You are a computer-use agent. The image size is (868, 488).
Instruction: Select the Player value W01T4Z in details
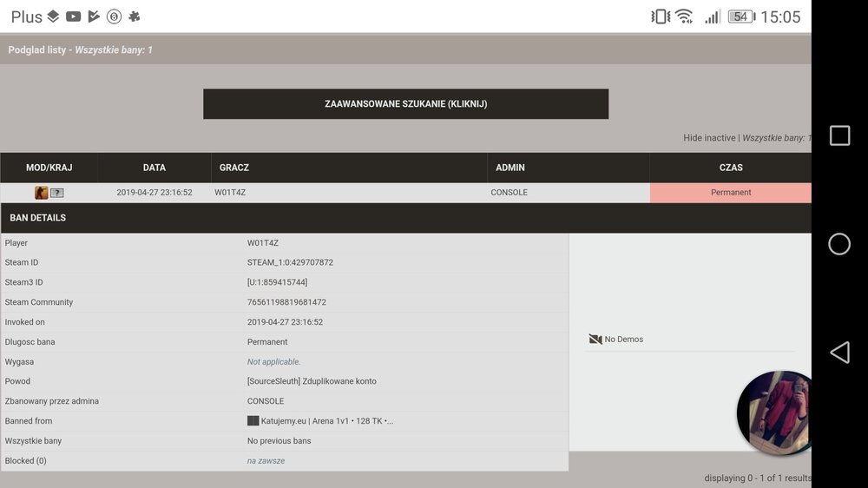point(263,243)
